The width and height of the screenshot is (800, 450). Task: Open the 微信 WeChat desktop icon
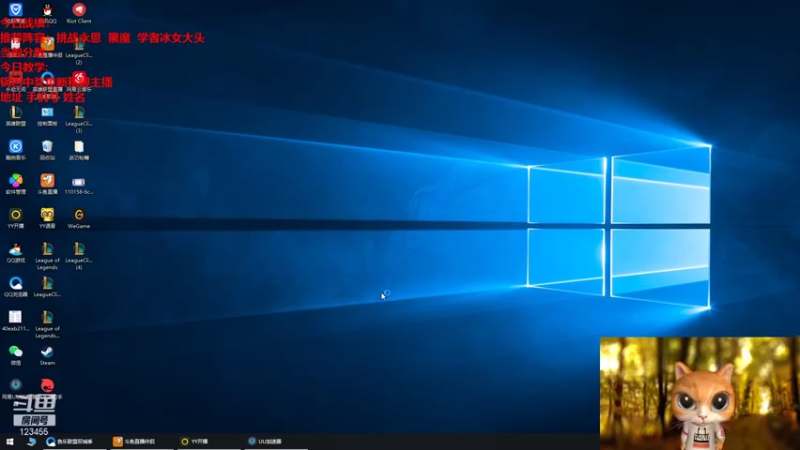pos(16,355)
